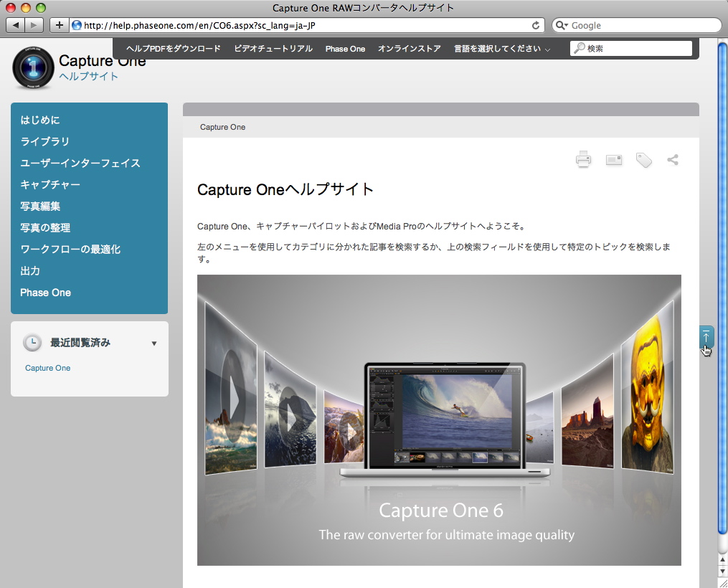Open the Capture One recently viewed link
The height and width of the screenshot is (588, 728).
[47, 368]
